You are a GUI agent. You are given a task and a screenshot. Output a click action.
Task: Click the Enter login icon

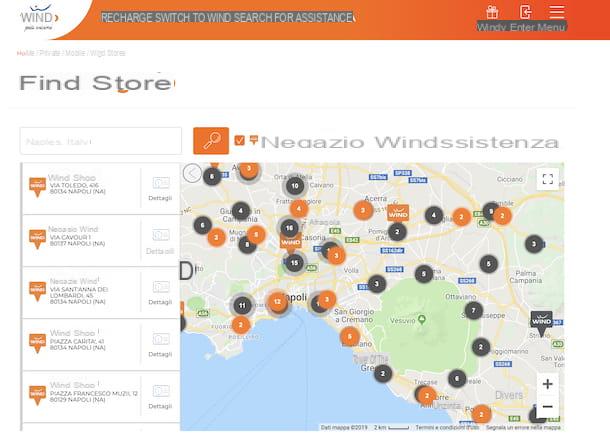click(x=525, y=12)
